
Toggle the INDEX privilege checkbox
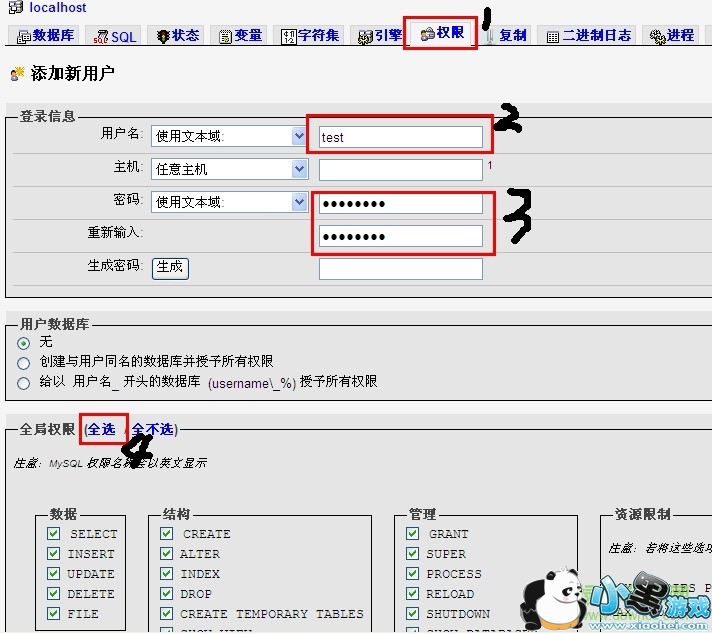[x=167, y=573]
